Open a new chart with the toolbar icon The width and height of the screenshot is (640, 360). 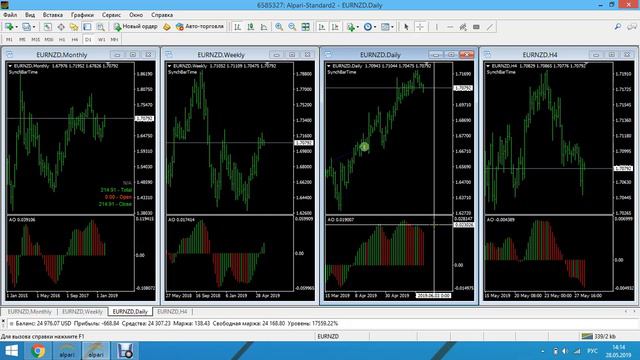pos(9,27)
